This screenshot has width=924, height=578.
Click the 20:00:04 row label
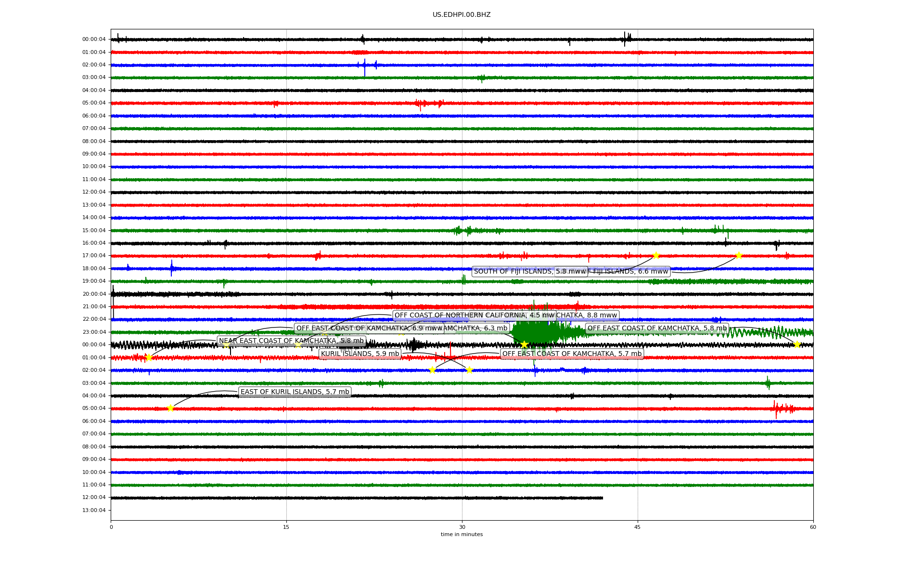94,294
